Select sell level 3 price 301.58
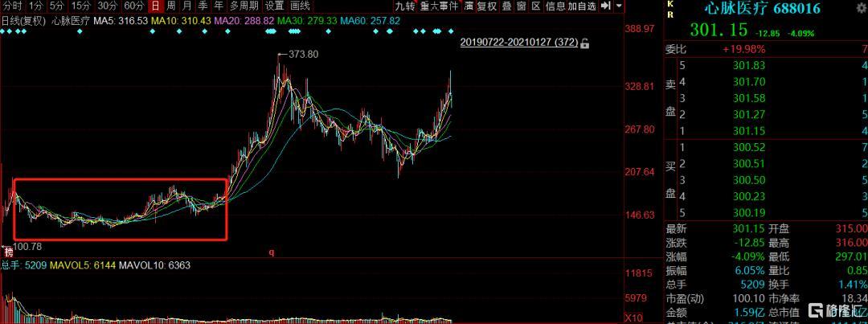Image resolution: width=868 pixels, height=324 pixels. tap(749, 98)
